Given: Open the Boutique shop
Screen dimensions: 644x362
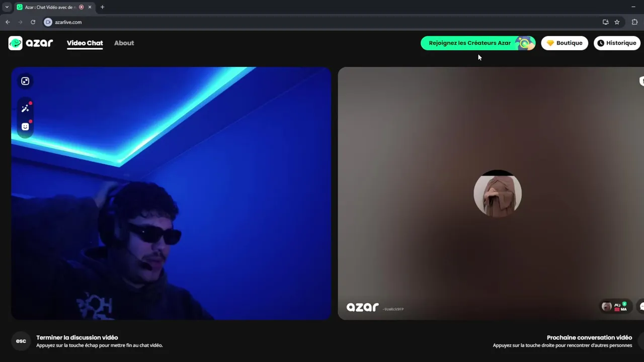Looking at the screenshot, I should (x=565, y=43).
